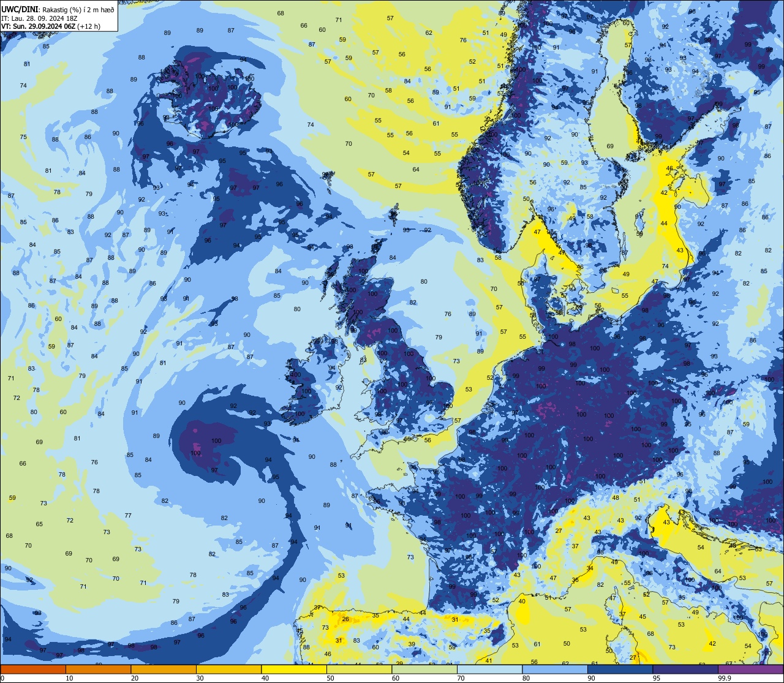784x683 pixels.
Task: Click the 95–99.9 dark navy legend segment
Action: pos(685,670)
